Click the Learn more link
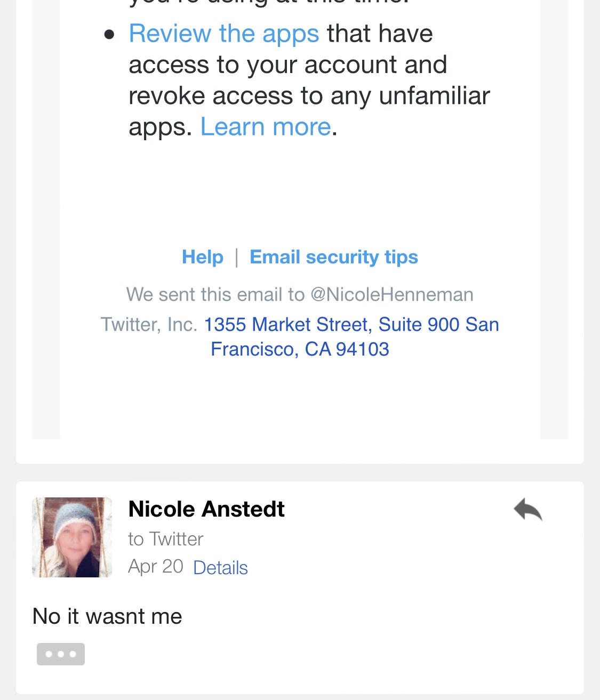 (266, 127)
